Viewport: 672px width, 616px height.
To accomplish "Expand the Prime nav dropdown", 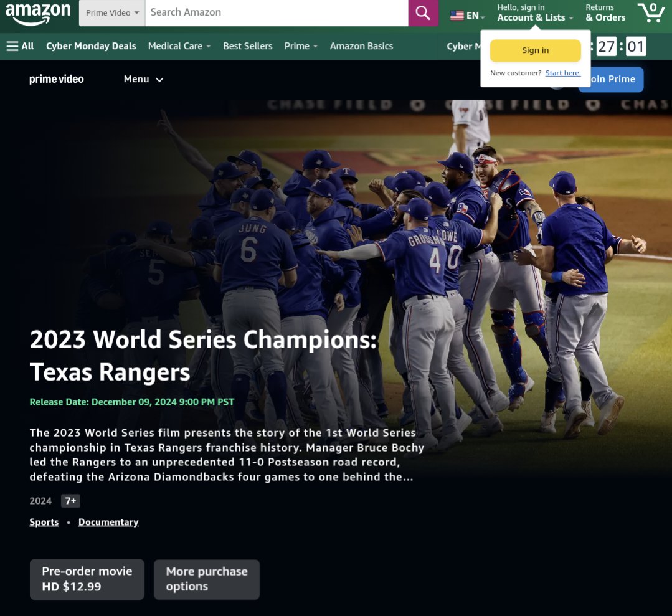I will coord(301,46).
